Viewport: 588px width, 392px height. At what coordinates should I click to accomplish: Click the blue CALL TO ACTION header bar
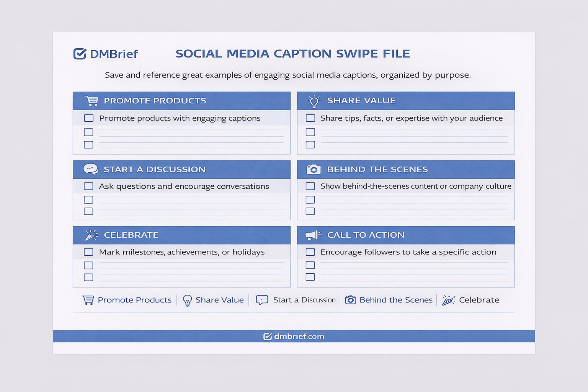tap(421, 235)
